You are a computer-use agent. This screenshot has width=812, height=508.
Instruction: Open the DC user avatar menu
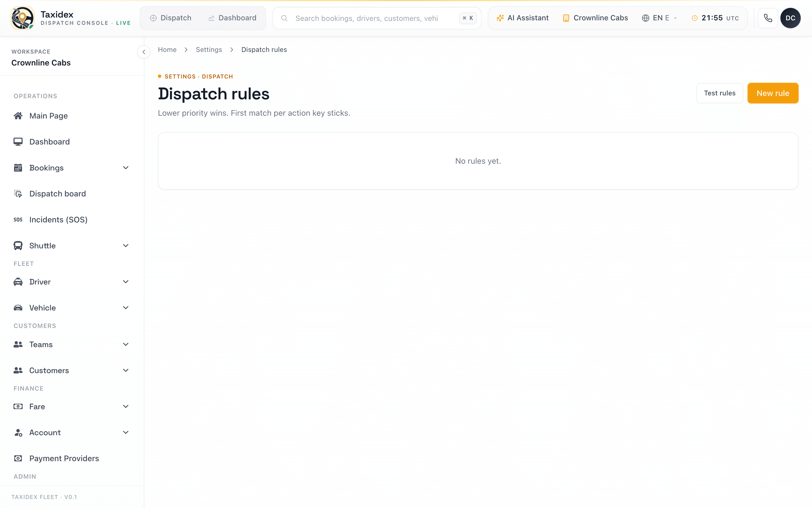(x=790, y=18)
